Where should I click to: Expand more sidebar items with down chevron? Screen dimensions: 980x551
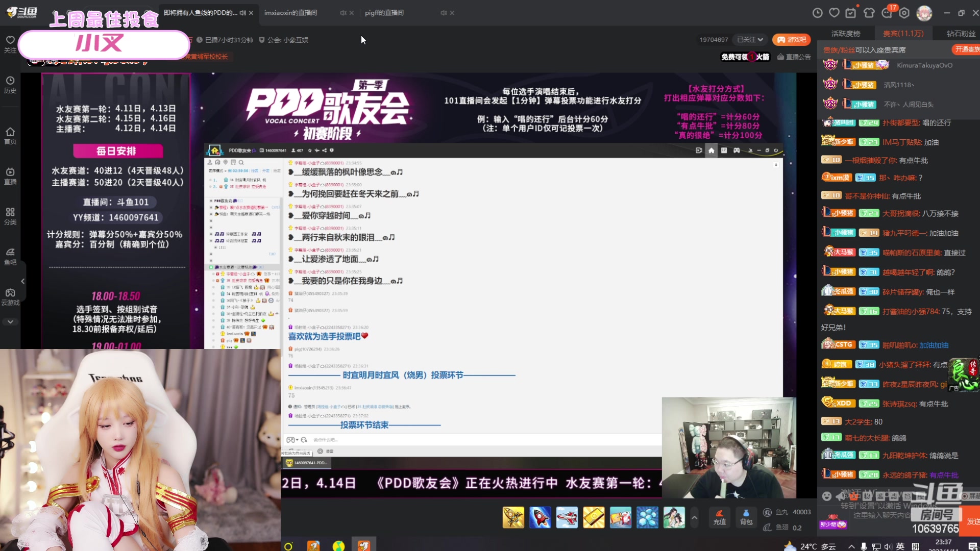click(10, 322)
